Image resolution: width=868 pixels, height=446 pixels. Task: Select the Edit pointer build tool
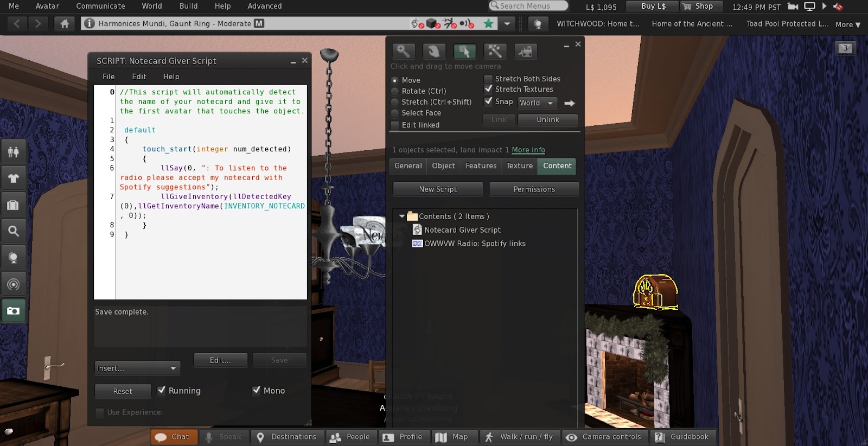464,51
